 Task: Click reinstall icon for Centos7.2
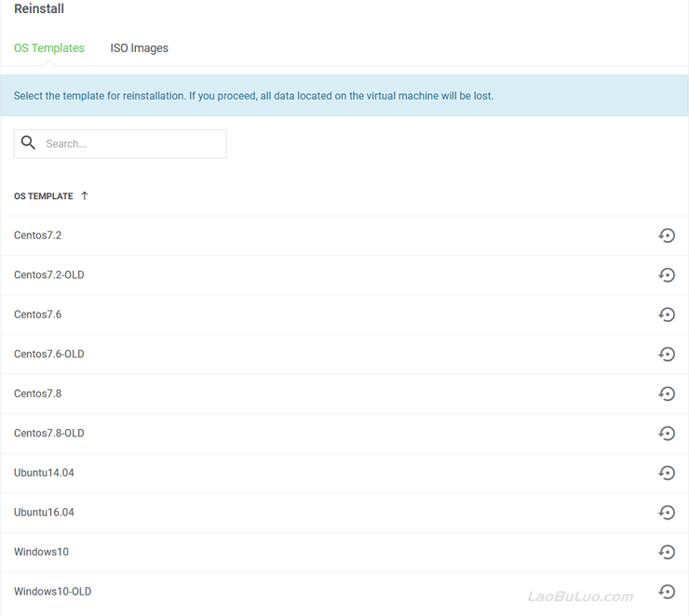pyautogui.click(x=667, y=235)
